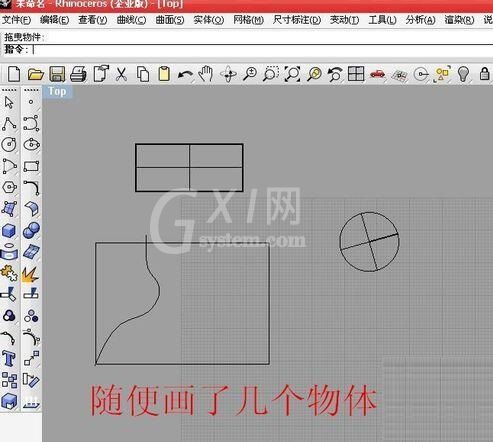The width and height of the screenshot is (493, 442).
Task: Open surface from corner points tool
Action: (x=9, y=209)
